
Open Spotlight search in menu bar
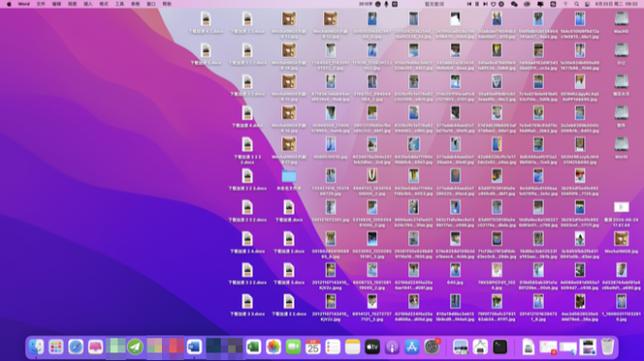click(x=577, y=4)
